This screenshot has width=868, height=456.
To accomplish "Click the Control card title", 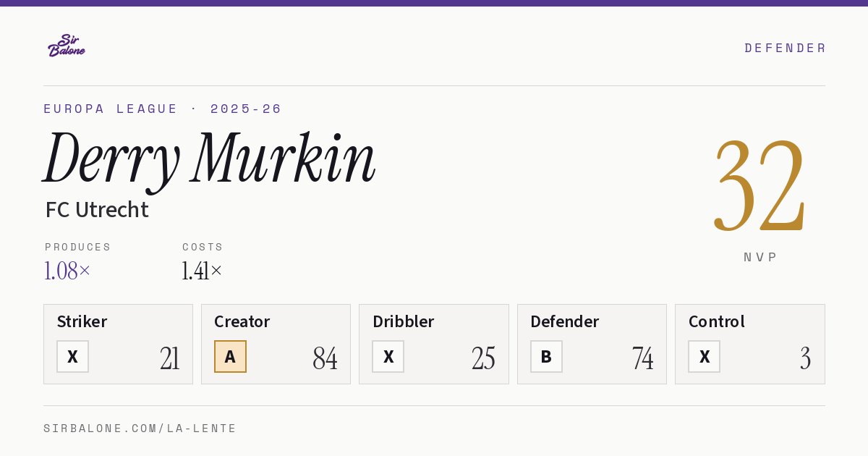I will (717, 321).
